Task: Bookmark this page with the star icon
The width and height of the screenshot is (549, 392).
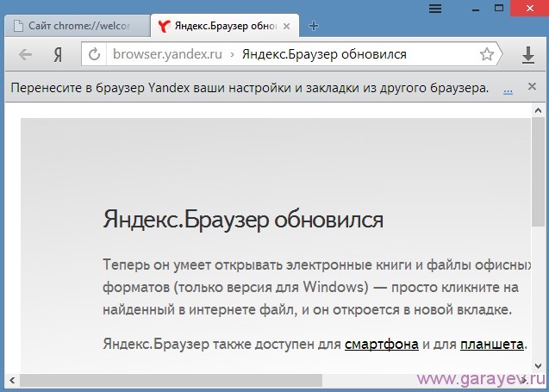Action: pyautogui.click(x=487, y=54)
